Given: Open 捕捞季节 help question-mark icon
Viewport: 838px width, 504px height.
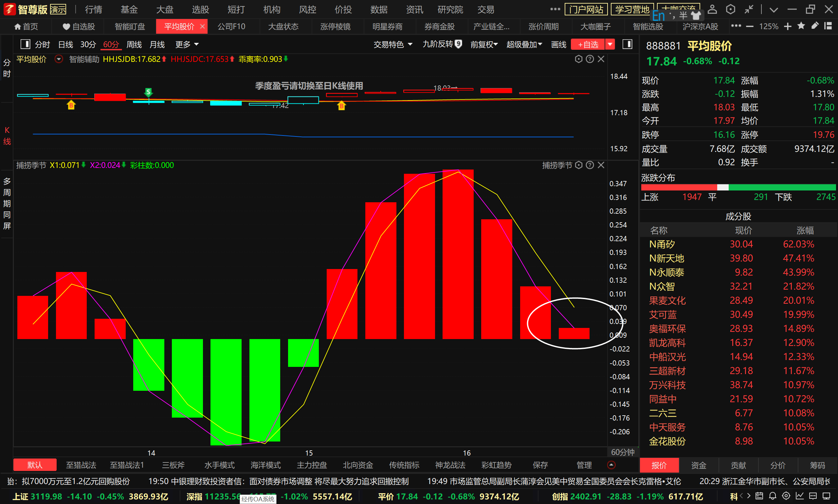Looking at the screenshot, I should point(590,165).
